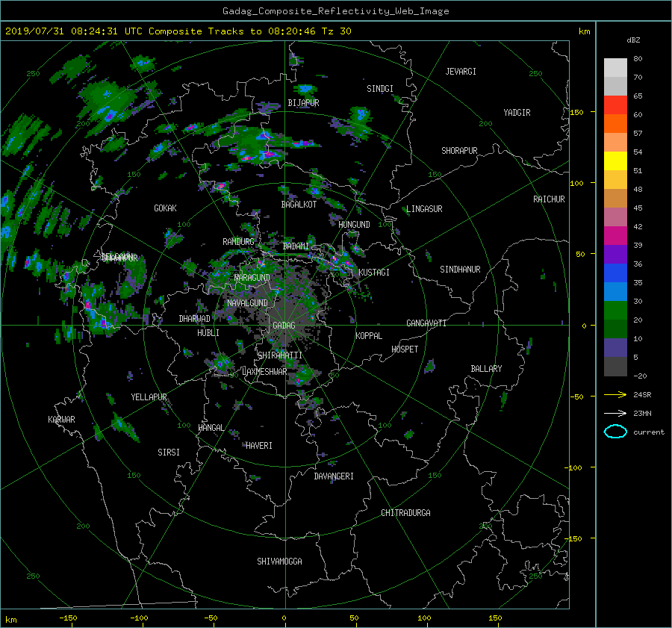This screenshot has height=628, width=672.
Task: Click the SHIVAMOGGA city label
Action: click(279, 562)
